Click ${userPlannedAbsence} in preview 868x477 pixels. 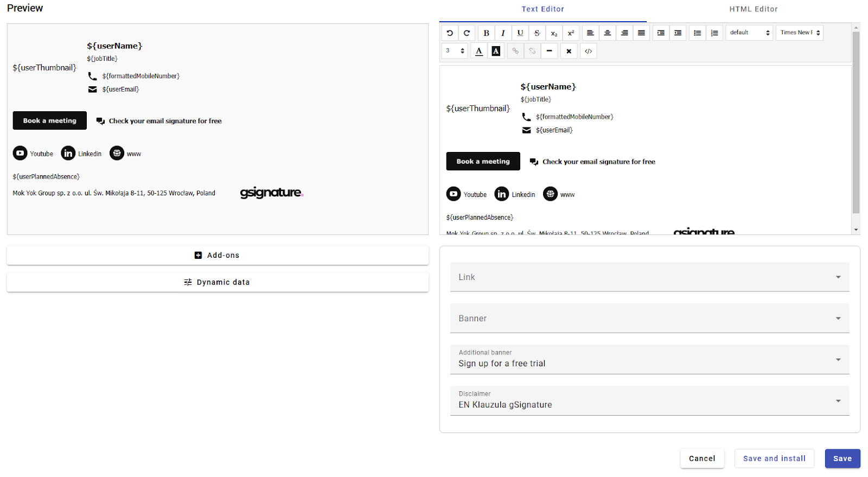pyautogui.click(x=46, y=177)
